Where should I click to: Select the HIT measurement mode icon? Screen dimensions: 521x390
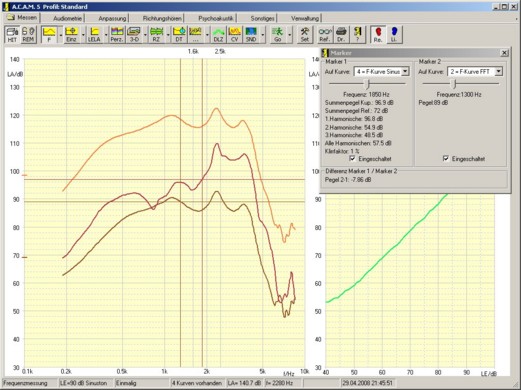click(12, 35)
